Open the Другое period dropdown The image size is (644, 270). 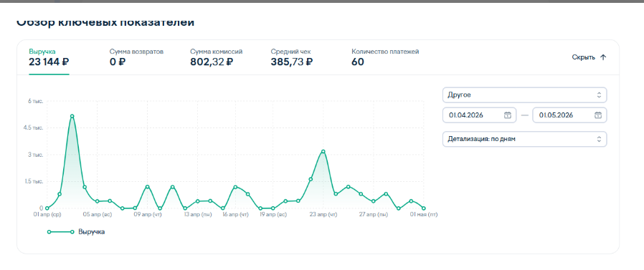tap(524, 95)
